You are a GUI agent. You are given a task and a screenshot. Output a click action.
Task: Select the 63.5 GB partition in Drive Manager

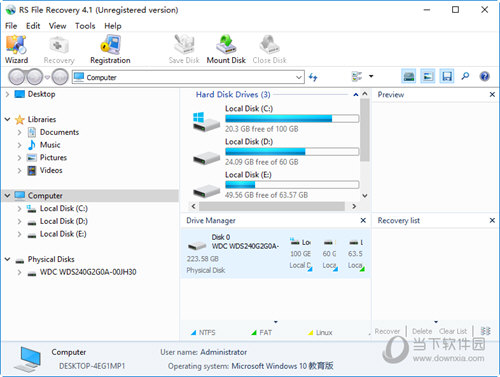tap(356, 254)
